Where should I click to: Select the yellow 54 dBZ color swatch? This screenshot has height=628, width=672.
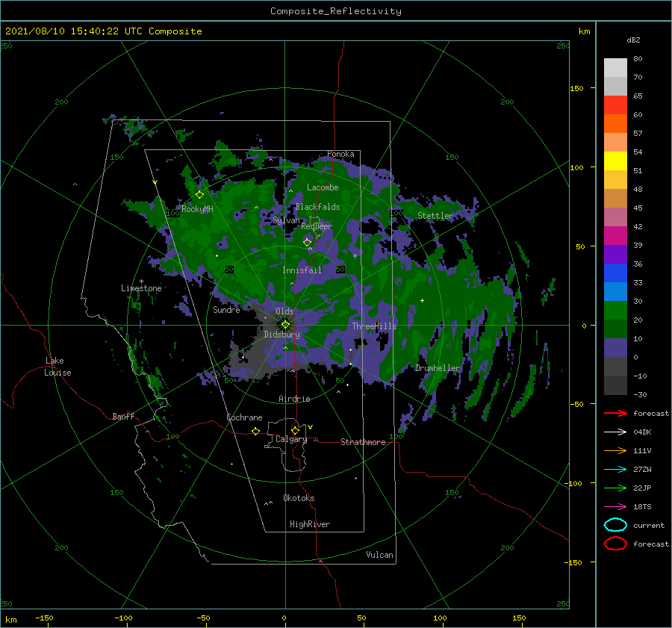(x=615, y=161)
